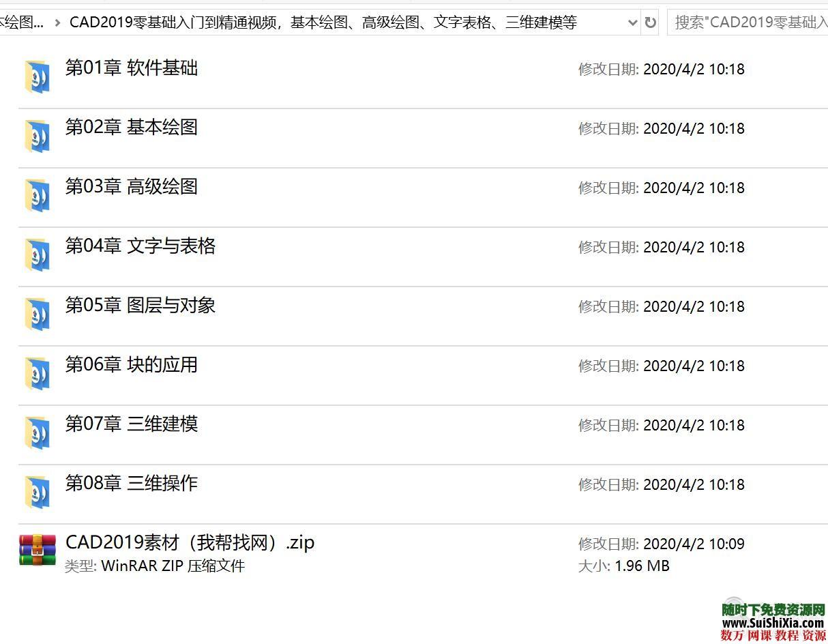Open the 第06章 块的应用 folder icon
828x644 pixels.
(38, 372)
